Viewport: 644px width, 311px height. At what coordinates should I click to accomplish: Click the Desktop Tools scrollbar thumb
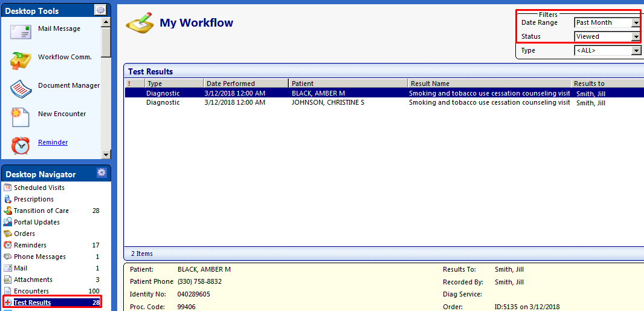pos(106,42)
